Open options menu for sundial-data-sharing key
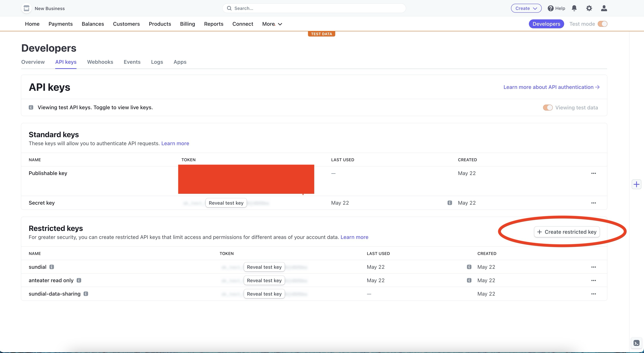Image resolution: width=644 pixels, height=353 pixels. [x=593, y=294]
